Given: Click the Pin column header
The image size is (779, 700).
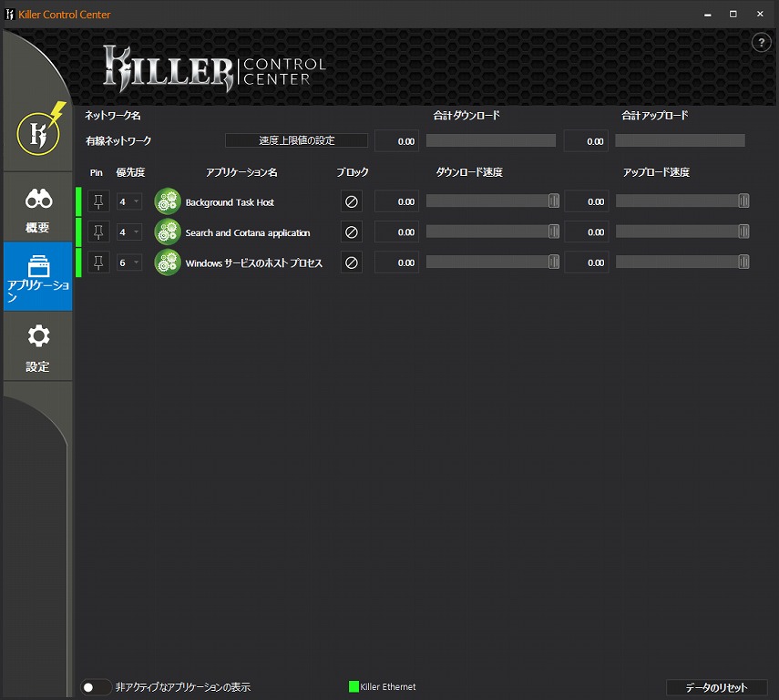Looking at the screenshot, I should tap(96, 172).
